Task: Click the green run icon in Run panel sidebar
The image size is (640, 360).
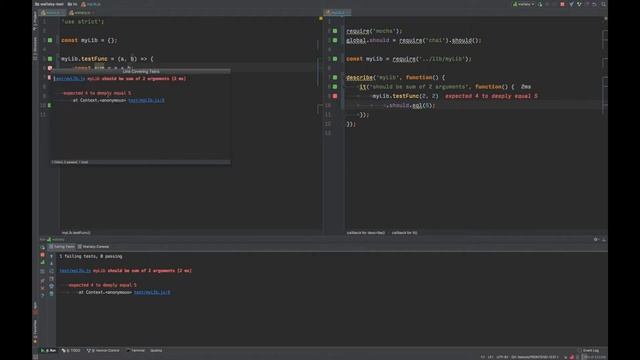Action: click(x=42, y=262)
